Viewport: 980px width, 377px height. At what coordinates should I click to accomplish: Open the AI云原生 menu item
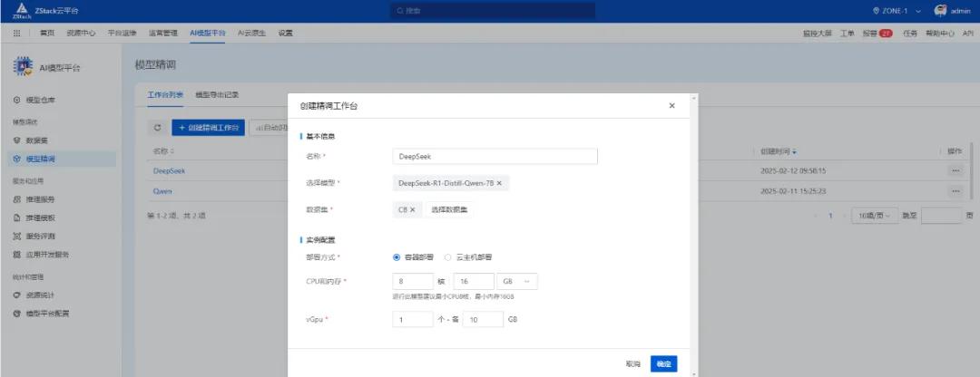252,34
